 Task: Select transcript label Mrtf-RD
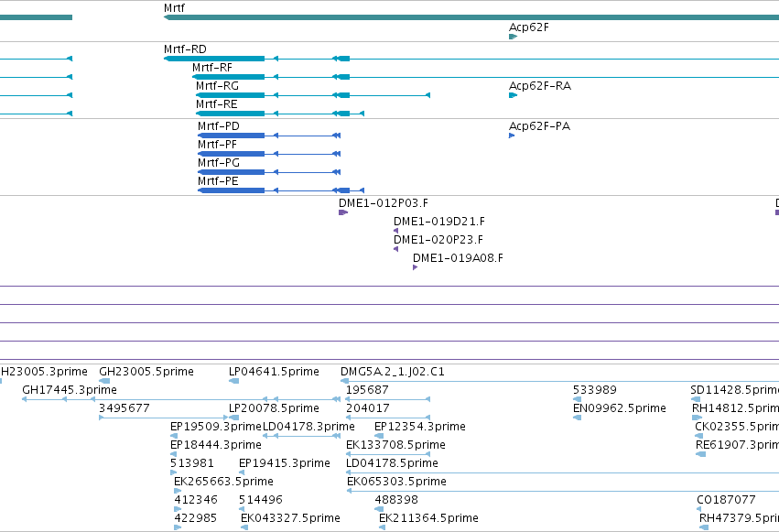185,49
